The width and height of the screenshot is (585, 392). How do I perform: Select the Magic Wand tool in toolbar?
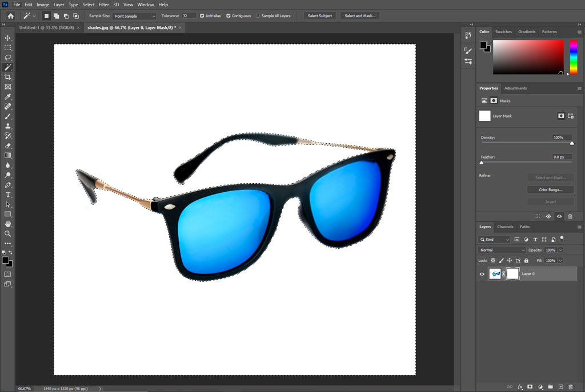coord(7,67)
